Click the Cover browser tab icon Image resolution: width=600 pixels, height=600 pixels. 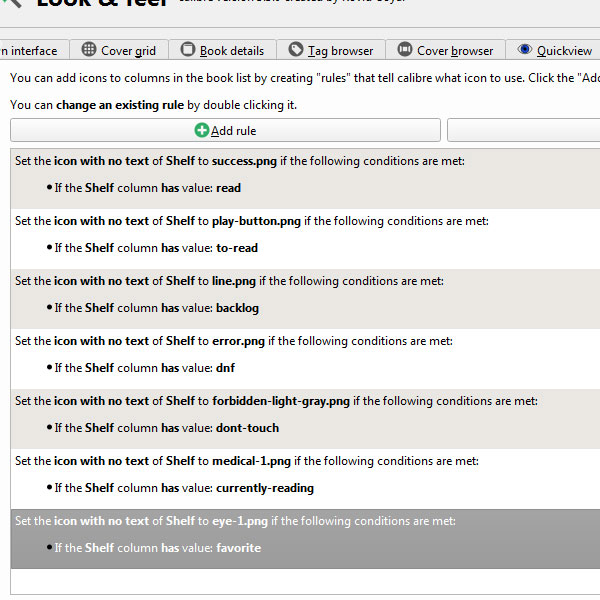[404, 50]
